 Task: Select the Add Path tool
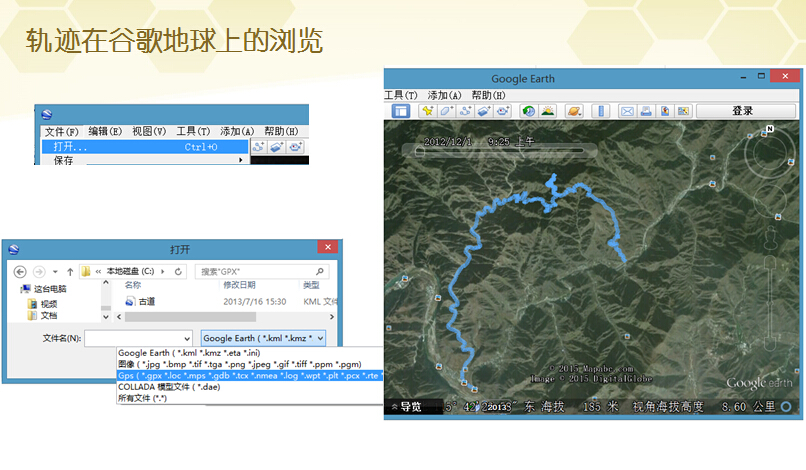point(465,111)
